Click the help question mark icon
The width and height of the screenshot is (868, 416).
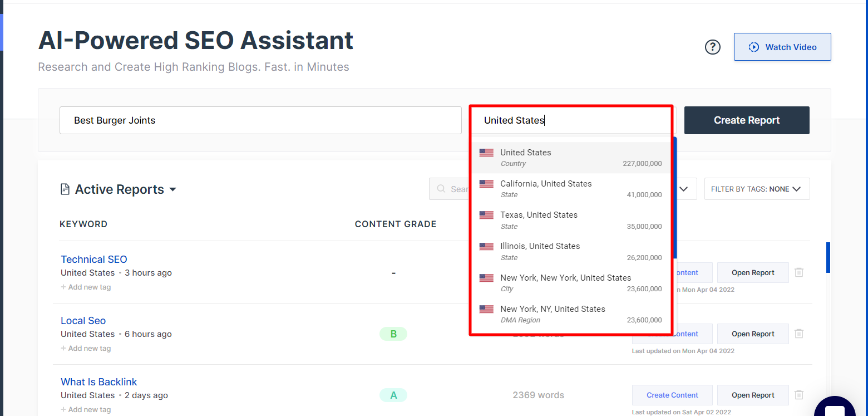point(712,47)
